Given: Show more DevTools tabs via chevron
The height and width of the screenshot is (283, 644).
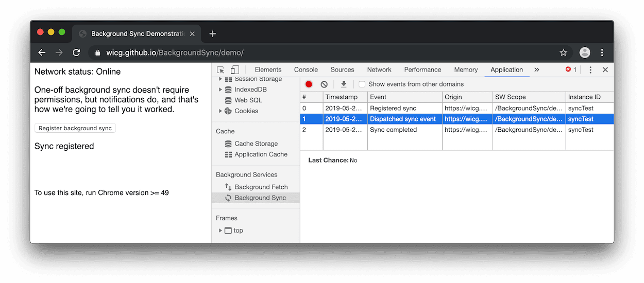Looking at the screenshot, I should click(536, 70).
